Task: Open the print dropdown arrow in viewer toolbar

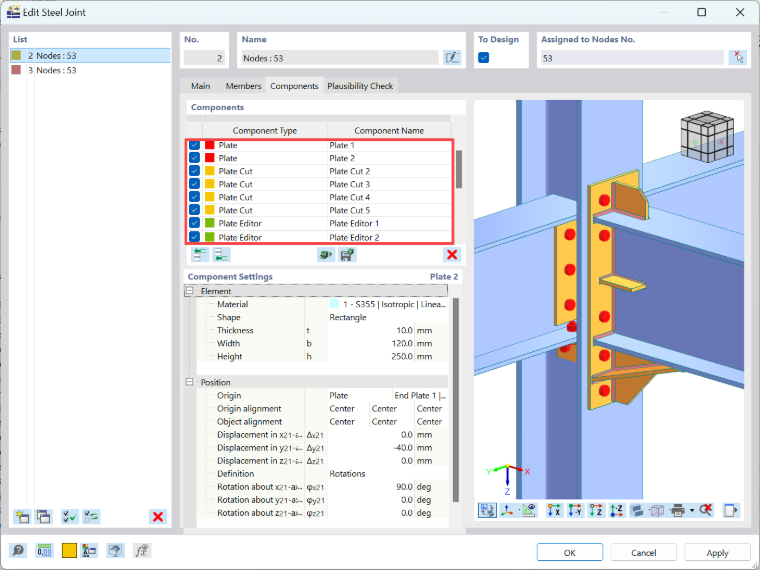Action: [x=692, y=510]
